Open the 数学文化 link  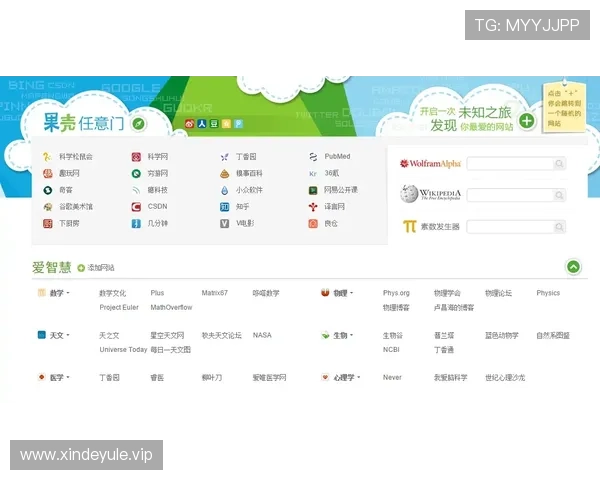click(112, 293)
